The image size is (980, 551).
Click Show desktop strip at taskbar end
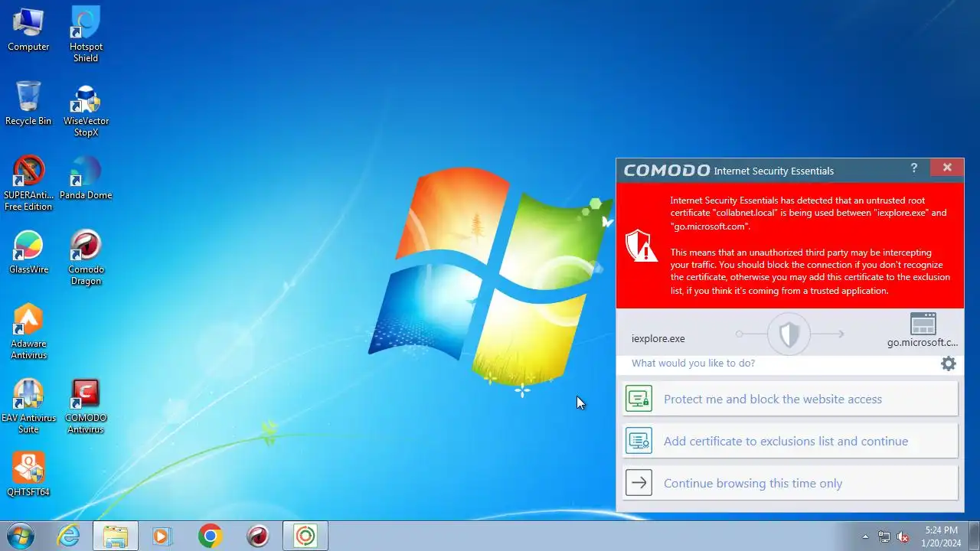974,536
